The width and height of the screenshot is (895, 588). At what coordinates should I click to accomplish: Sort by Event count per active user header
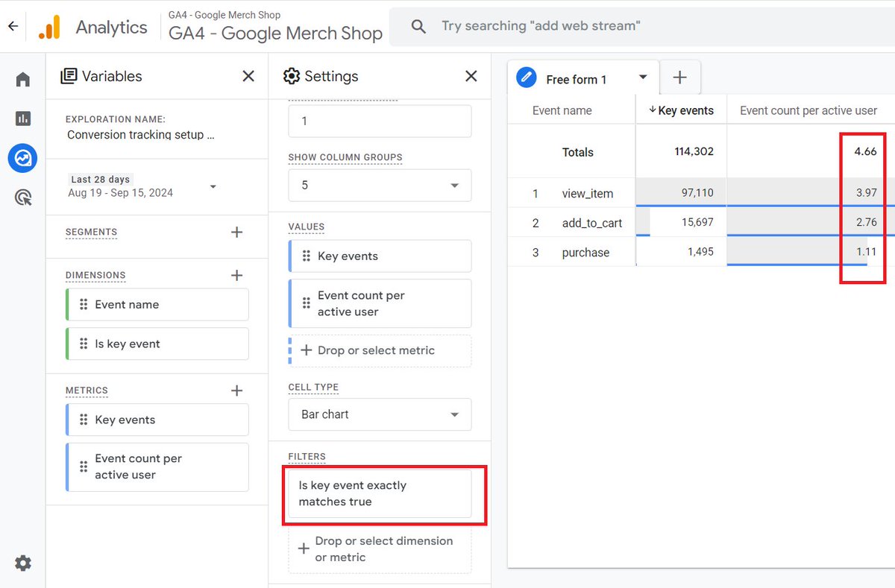click(808, 110)
